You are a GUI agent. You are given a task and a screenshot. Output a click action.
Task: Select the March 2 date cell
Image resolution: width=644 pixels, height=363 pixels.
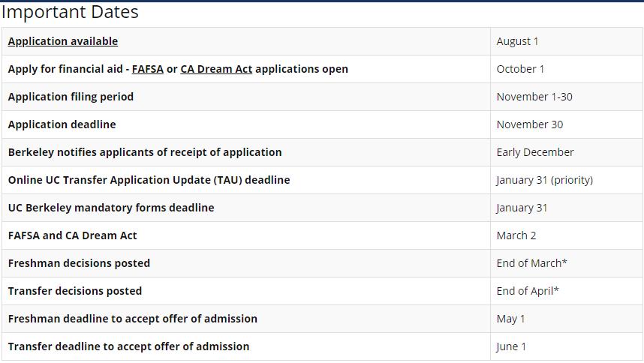click(x=516, y=235)
